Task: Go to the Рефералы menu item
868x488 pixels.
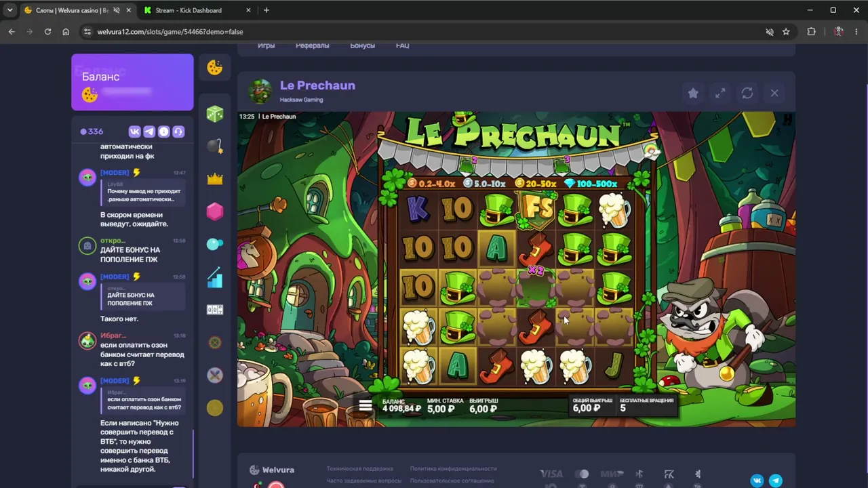Action: [x=313, y=45]
